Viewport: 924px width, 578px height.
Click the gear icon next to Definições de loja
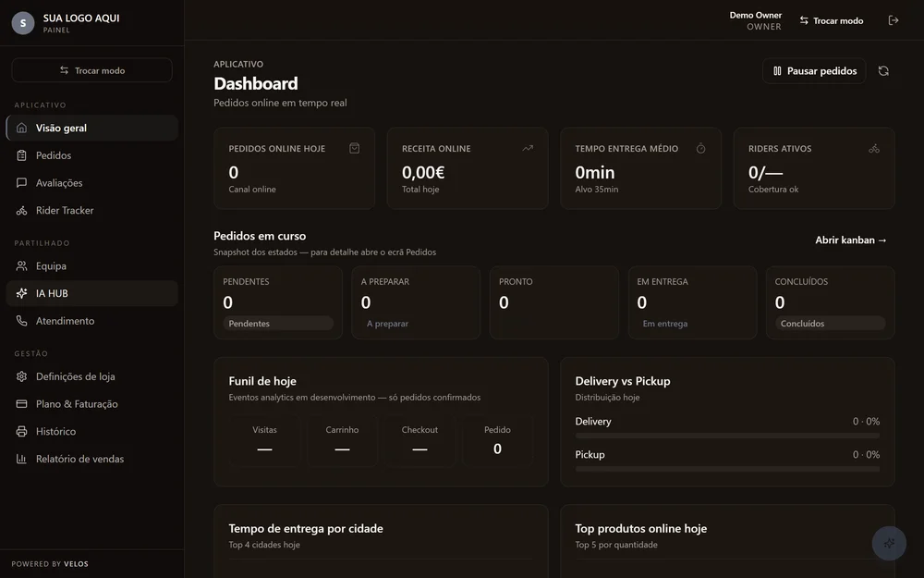pyautogui.click(x=22, y=376)
